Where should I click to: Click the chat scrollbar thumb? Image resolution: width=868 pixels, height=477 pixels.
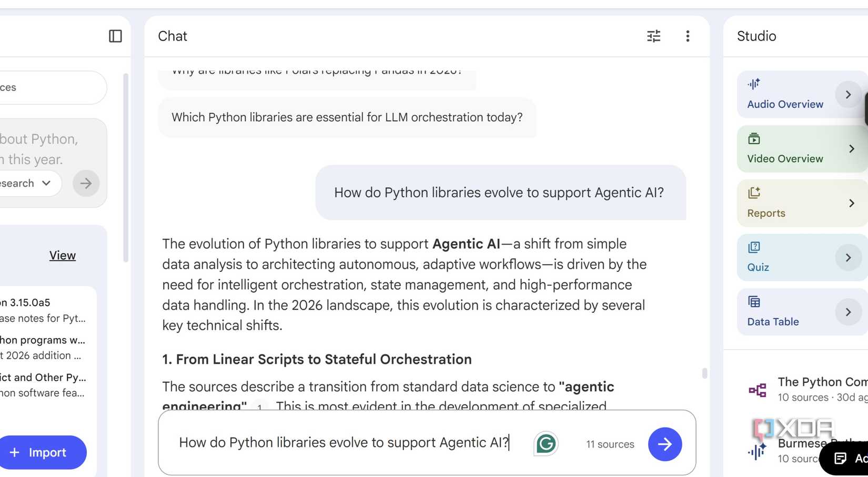(704, 373)
